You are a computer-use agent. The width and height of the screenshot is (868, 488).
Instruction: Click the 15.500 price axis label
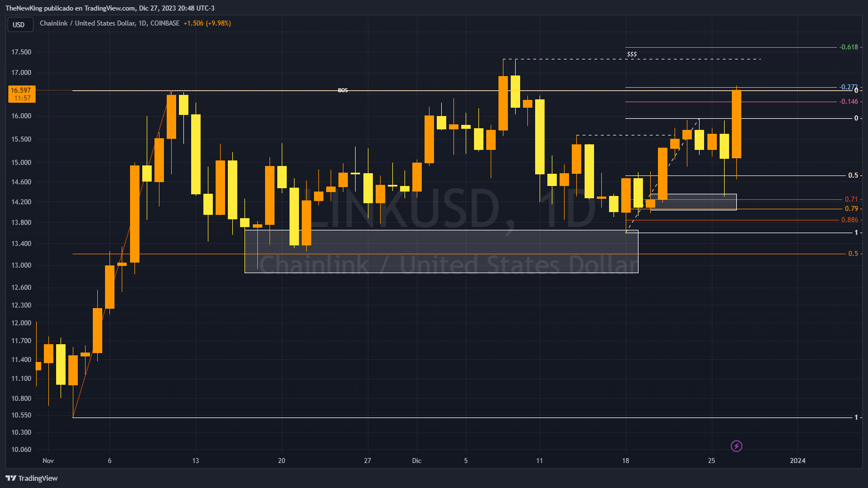[21, 139]
